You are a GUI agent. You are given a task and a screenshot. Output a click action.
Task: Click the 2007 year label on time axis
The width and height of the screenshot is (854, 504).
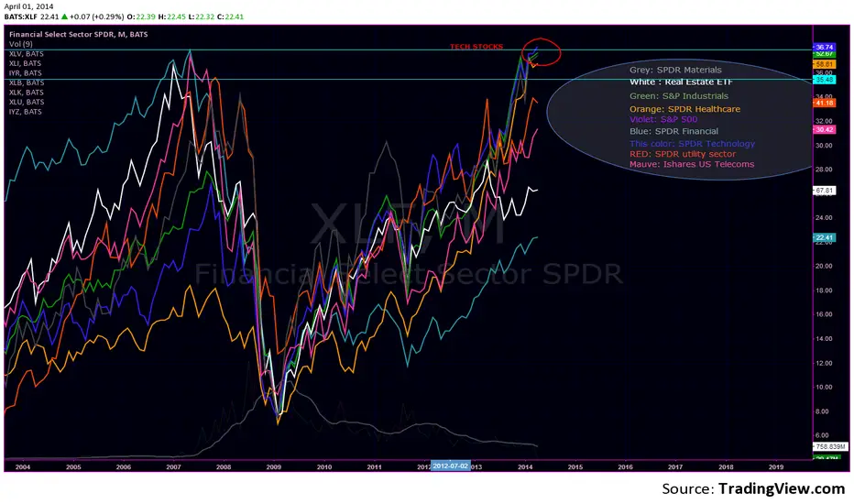(x=174, y=467)
